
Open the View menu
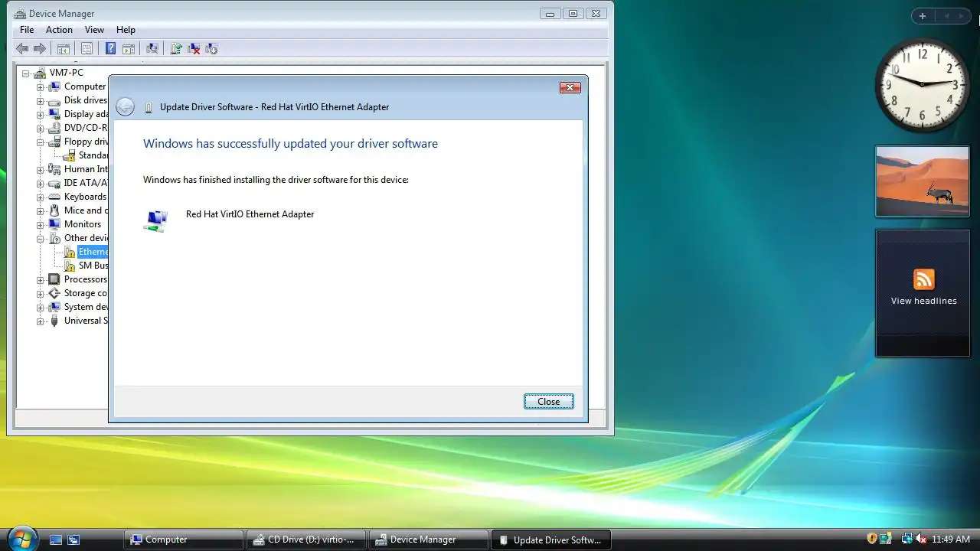(x=94, y=30)
